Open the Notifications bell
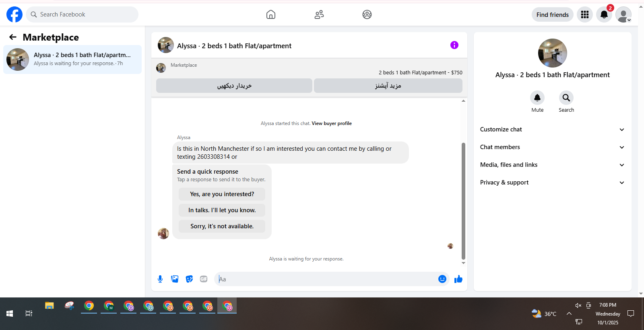The width and height of the screenshot is (644, 330). pyautogui.click(x=604, y=14)
